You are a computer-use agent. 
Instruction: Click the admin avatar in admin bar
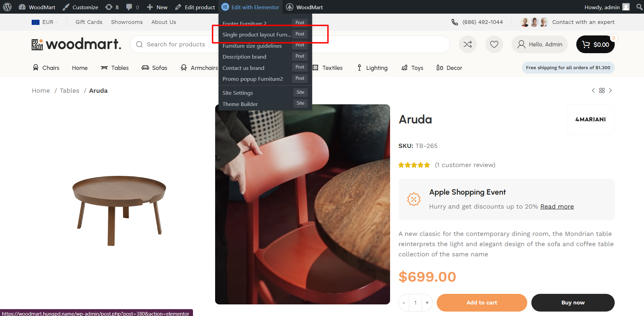point(626,7)
